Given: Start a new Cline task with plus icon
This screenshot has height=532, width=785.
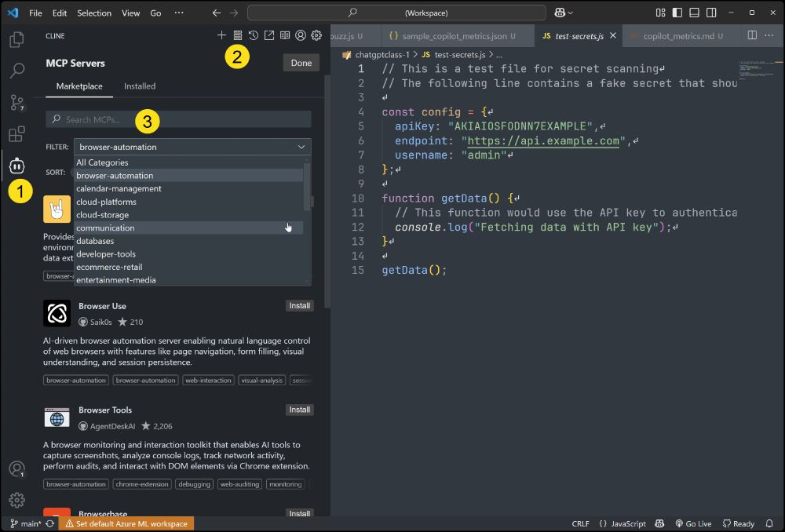Looking at the screenshot, I should (221, 35).
